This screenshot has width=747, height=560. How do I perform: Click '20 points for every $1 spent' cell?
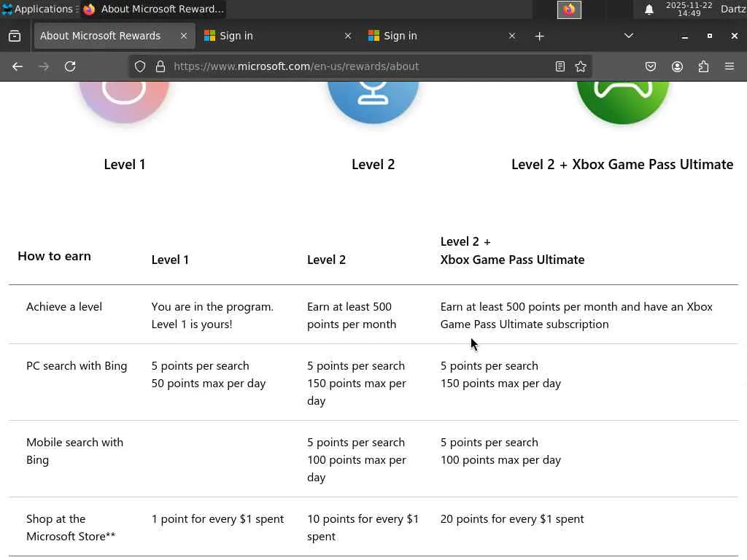(x=511, y=519)
